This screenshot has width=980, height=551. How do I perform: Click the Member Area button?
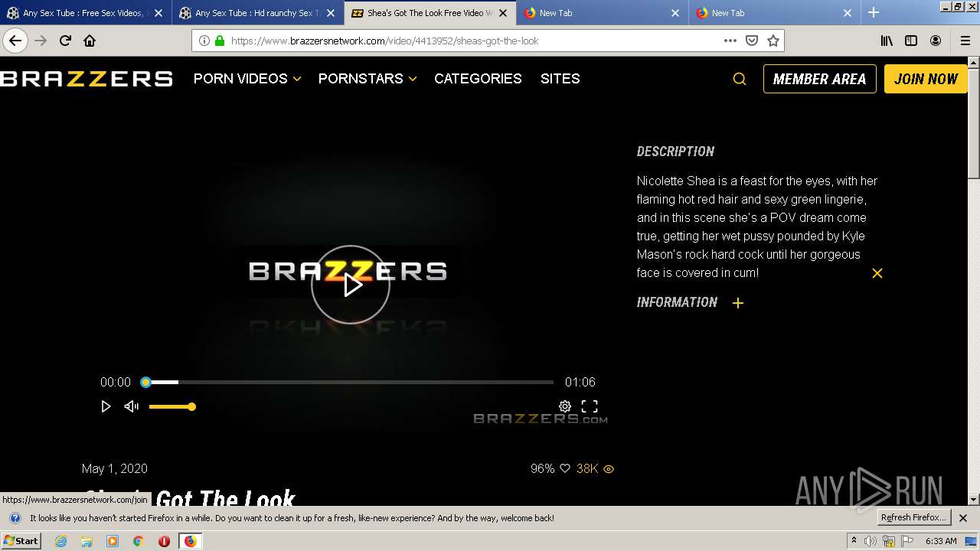819,79
